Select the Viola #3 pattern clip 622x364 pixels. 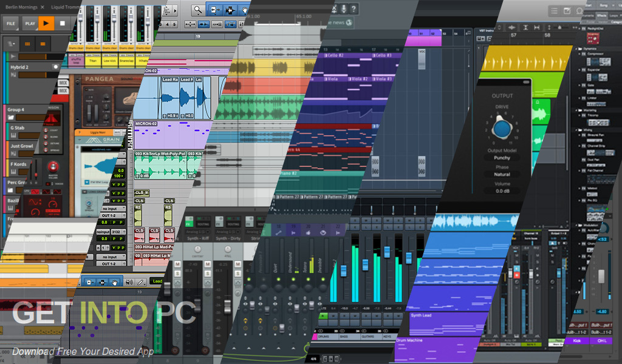tap(381, 79)
